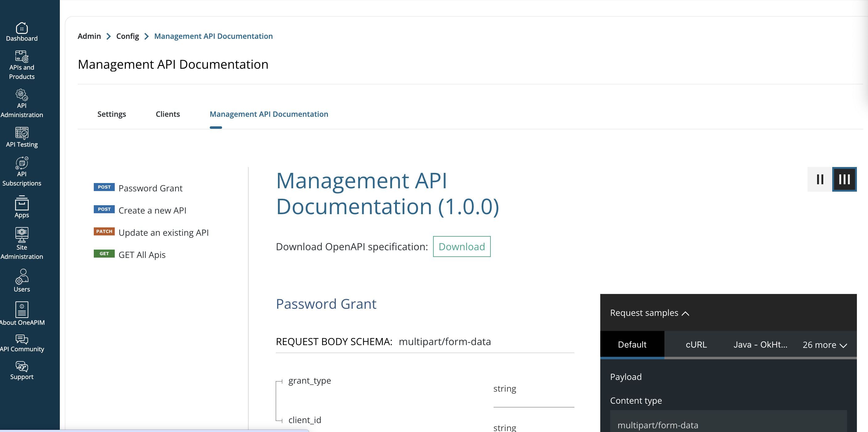Image resolution: width=868 pixels, height=432 pixels.
Task: Select the Default request sample tab
Action: (x=632, y=344)
